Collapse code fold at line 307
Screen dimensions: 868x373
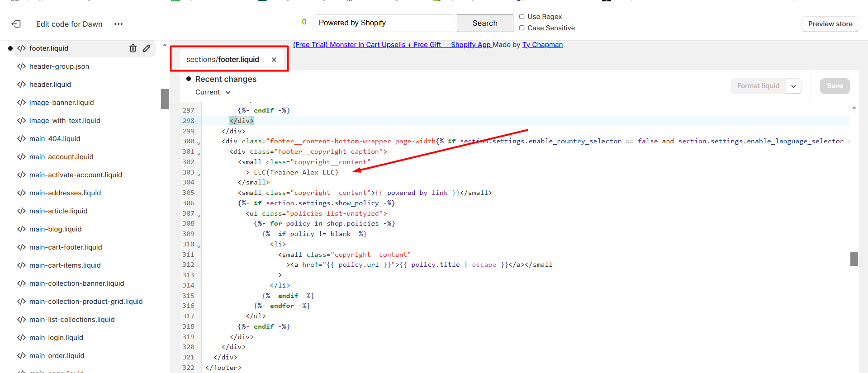tap(199, 216)
